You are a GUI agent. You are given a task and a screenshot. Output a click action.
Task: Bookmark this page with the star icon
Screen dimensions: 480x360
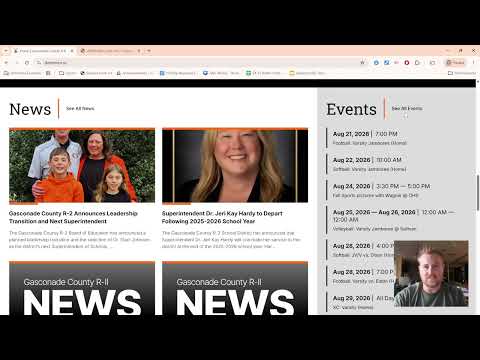(362, 63)
